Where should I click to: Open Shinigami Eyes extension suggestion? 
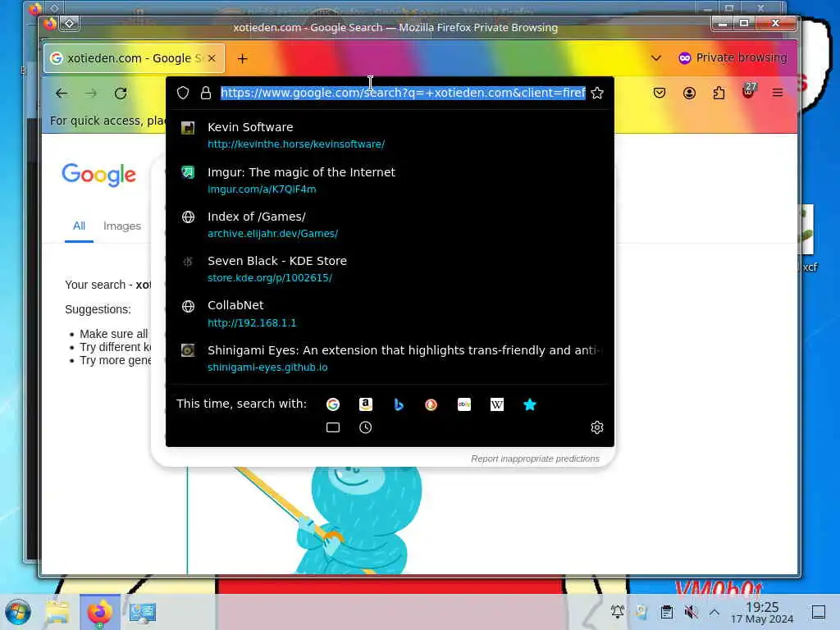coord(390,358)
